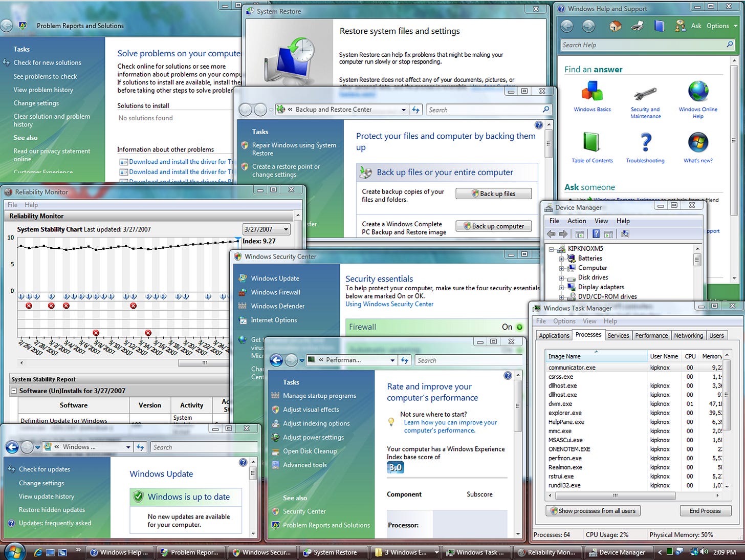The height and width of the screenshot is (560, 745).
Task: Switch to the Networking tab in Task Manager
Action: [688, 335]
